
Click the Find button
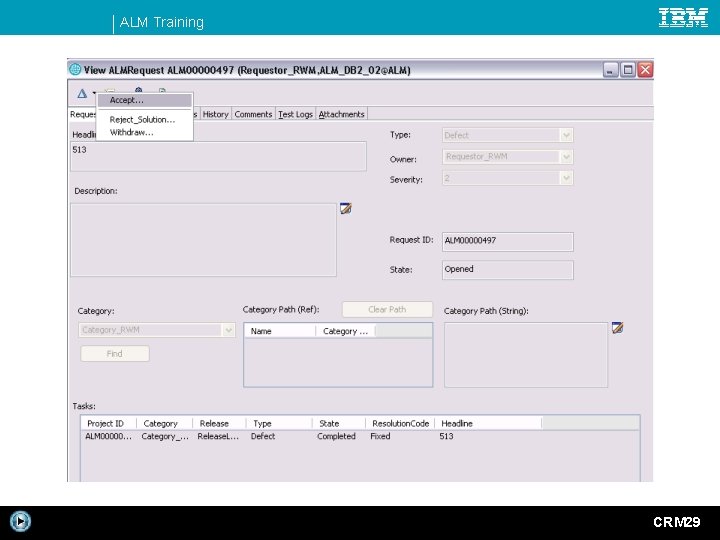point(115,354)
